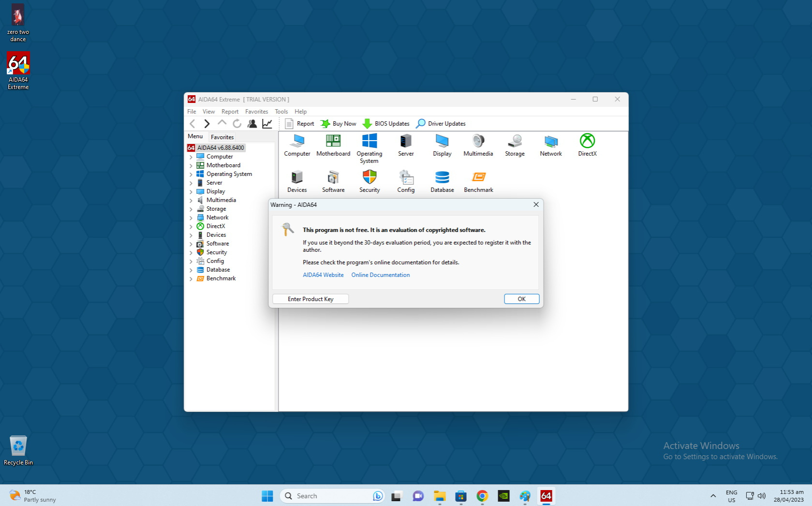
Task: Click the Driver Updates toolbar button
Action: click(x=441, y=124)
